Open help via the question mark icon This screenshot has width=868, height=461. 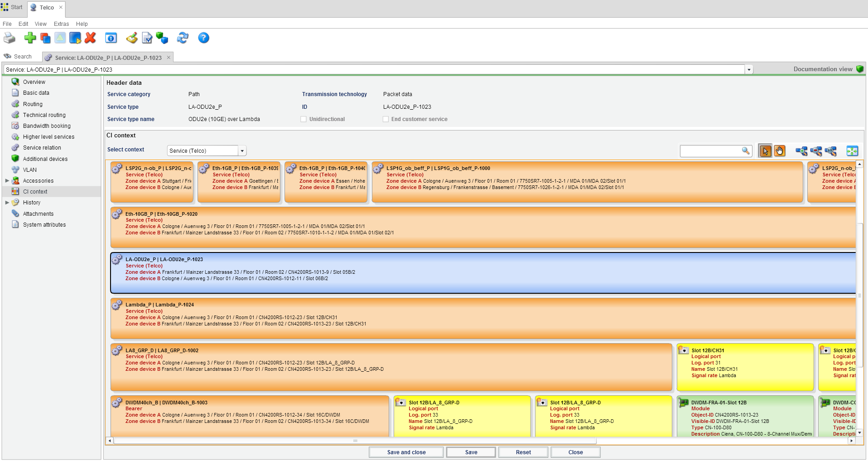tap(203, 38)
